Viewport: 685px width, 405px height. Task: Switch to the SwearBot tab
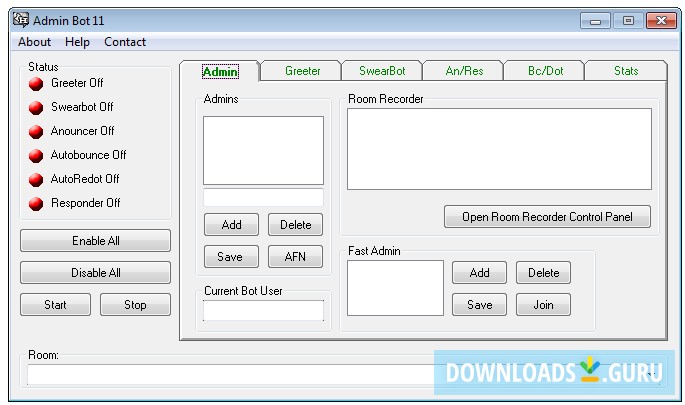[x=382, y=71]
